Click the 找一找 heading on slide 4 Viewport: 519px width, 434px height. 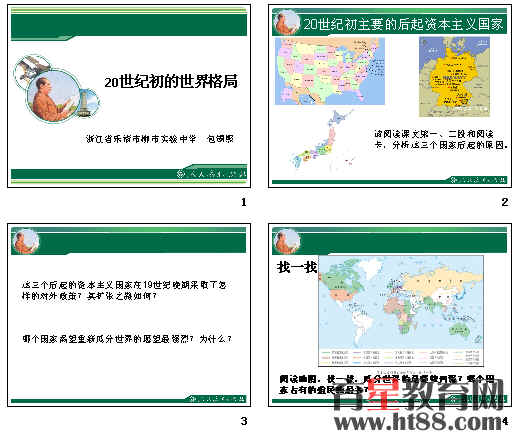297,267
